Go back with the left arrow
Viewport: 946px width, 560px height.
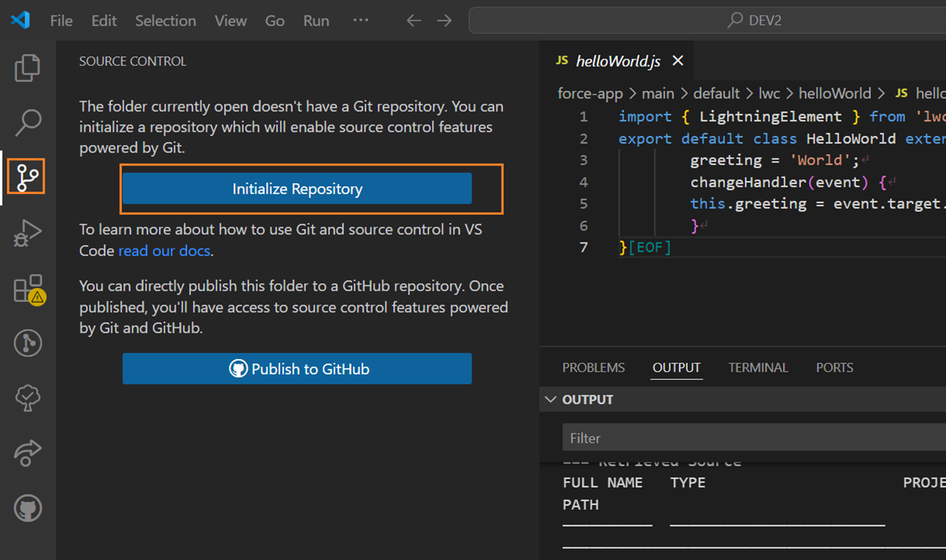[413, 20]
